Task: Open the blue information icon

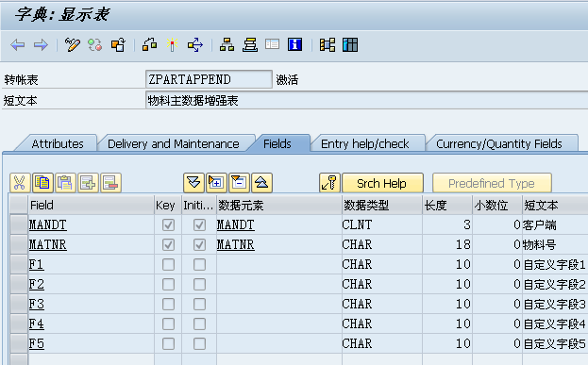Action: click(x=294, y=44)
